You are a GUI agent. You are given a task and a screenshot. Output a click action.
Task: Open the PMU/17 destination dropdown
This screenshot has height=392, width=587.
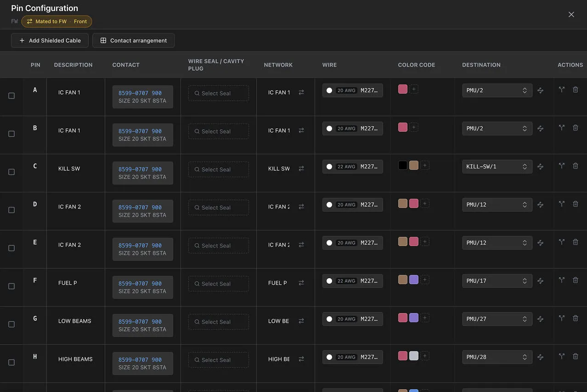(497, 281)
